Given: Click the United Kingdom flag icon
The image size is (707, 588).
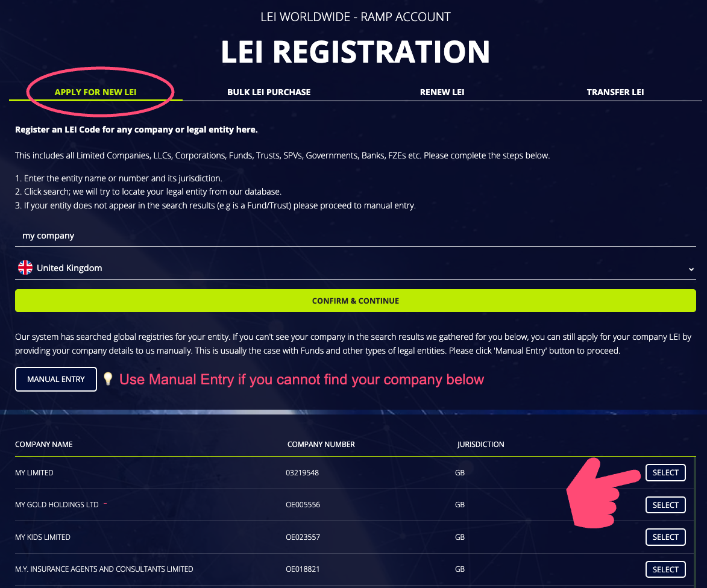Looking at the screenshot, I should tap(25, 268).
